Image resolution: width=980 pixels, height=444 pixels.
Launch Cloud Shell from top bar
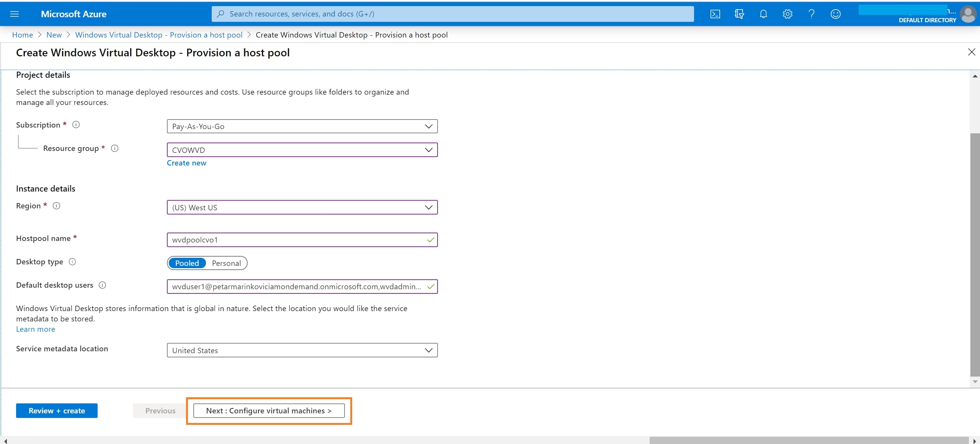click(715, 14)
